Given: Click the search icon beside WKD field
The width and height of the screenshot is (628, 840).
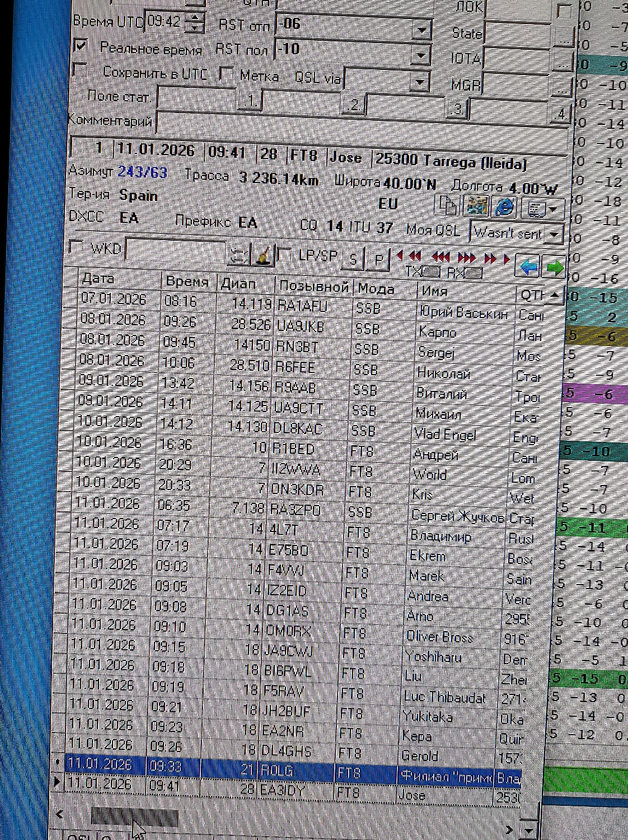Looking at the screenshot, I should (238, 256).
